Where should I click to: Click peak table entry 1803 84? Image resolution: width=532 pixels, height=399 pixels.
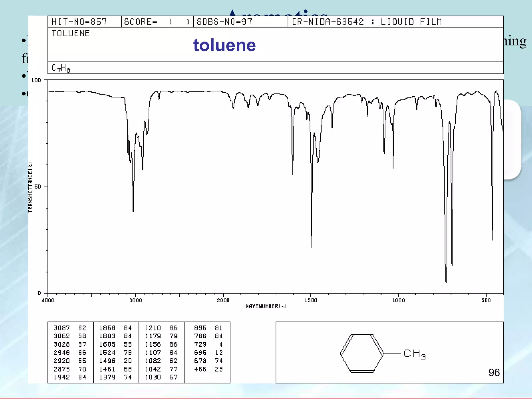[x=116, y=336]
